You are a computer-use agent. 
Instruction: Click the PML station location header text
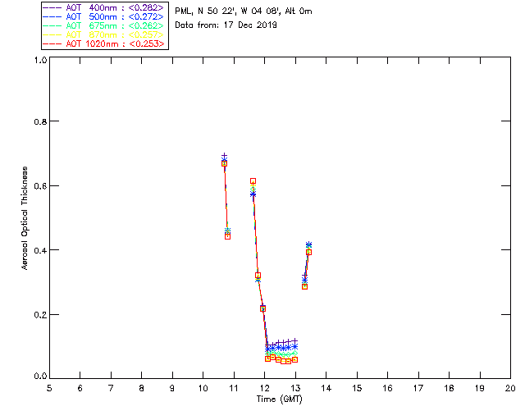[x=244, y=11]
